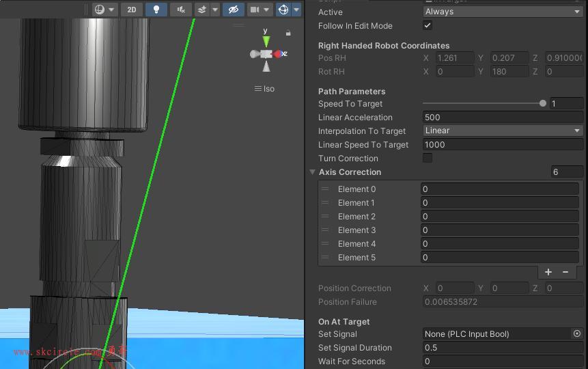The height and width of the screenshot is (369, 588).
Task: Add an Axis Correction element with plus
Action: tap(548, 272)
